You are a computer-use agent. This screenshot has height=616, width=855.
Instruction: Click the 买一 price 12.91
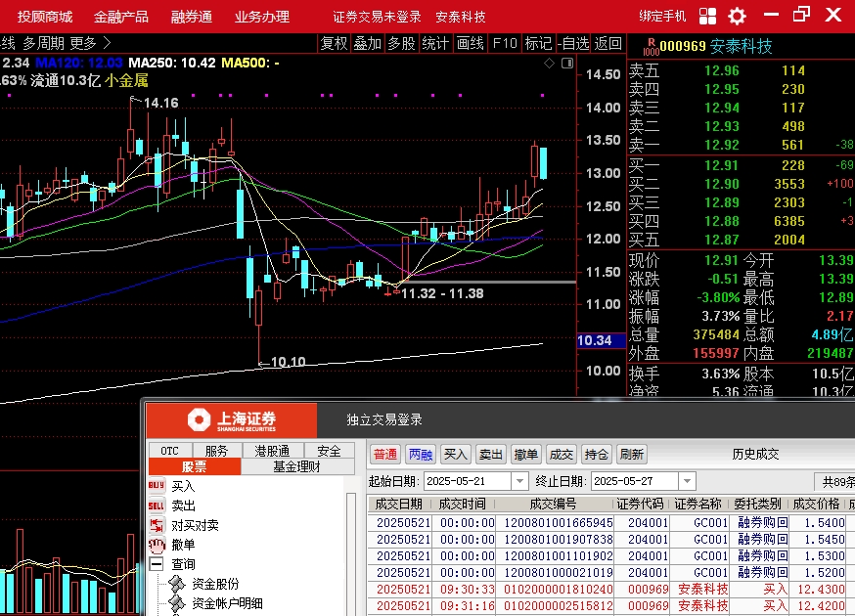[x=721, y=165]
